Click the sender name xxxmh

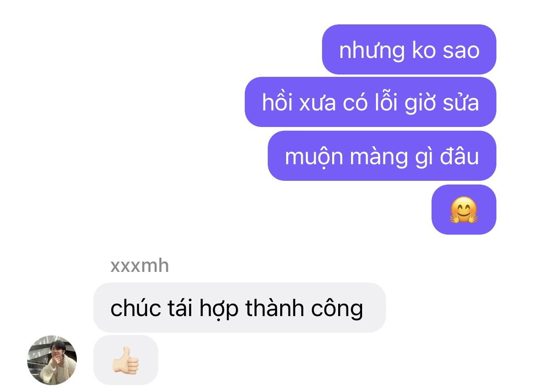coord(140,266)
